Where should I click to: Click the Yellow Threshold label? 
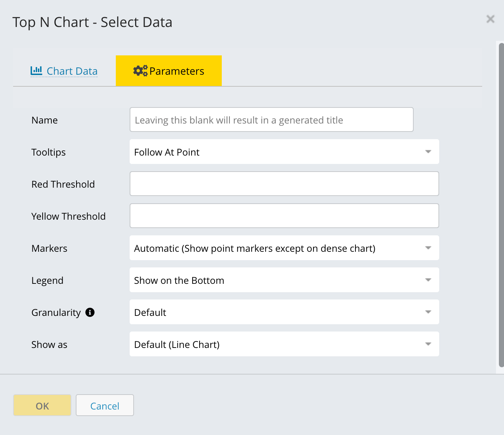68,216
